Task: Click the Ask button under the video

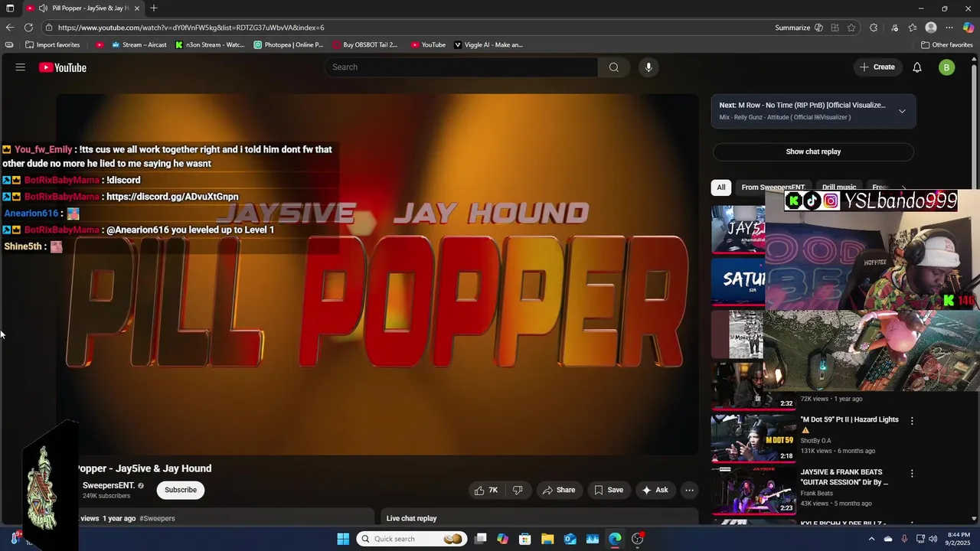Action: click(x=655, y=490)
